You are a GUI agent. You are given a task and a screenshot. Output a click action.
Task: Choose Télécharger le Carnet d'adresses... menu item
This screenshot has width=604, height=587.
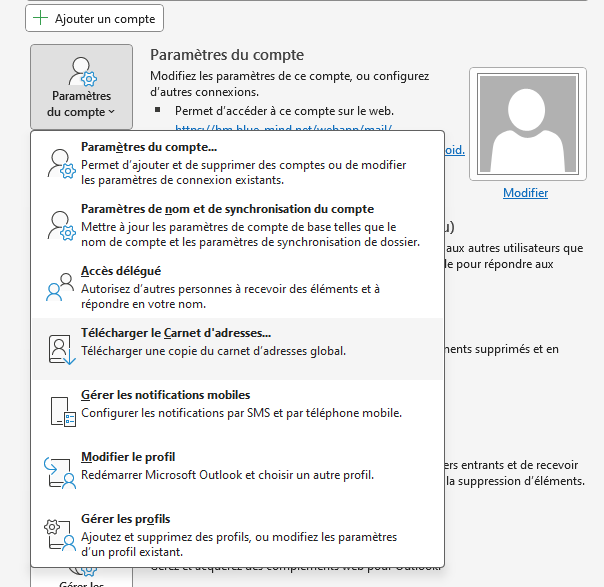(x=176, y=333)
